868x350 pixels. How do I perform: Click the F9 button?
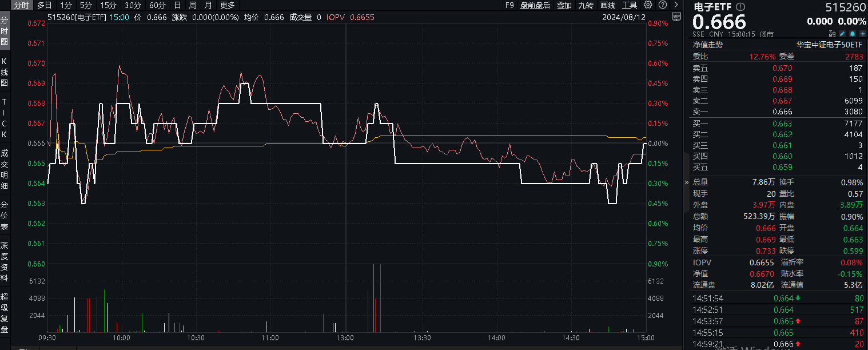pos(509,5)
